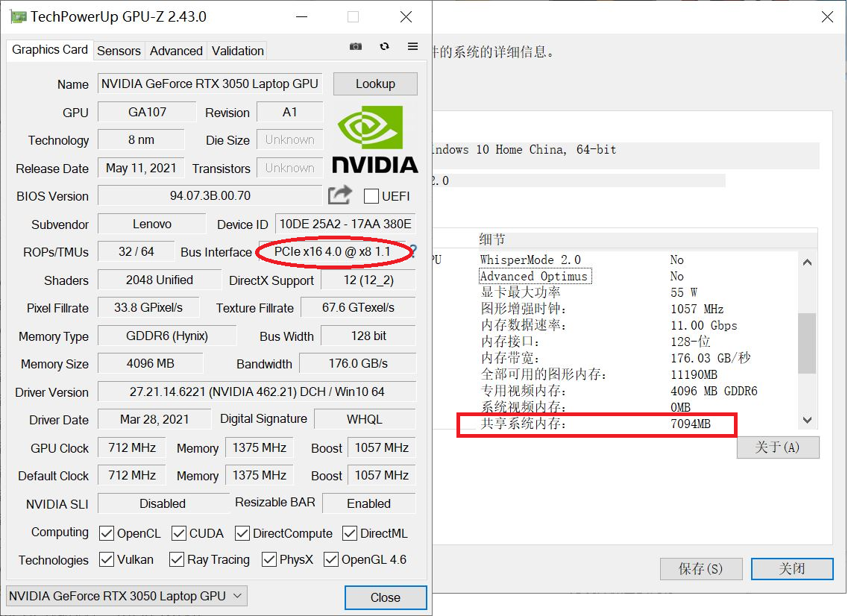Click the scroll up arrow in NVIDIA details list

tap(807, 263)
